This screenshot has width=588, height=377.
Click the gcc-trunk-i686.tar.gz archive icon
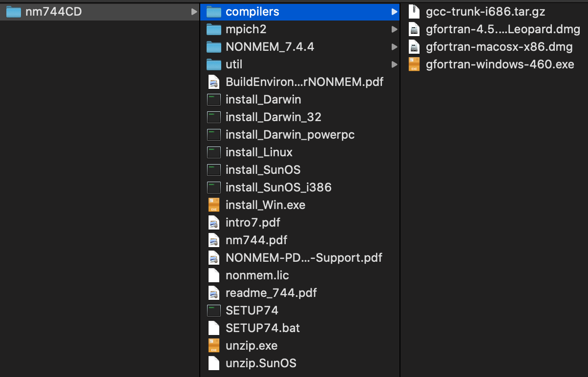[414, 11]
